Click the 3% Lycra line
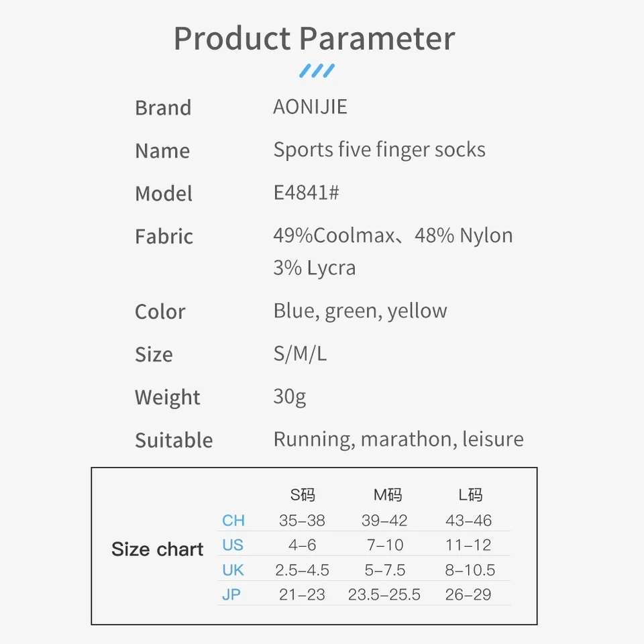Screen dimensions: 644x644 click(314, 268)
